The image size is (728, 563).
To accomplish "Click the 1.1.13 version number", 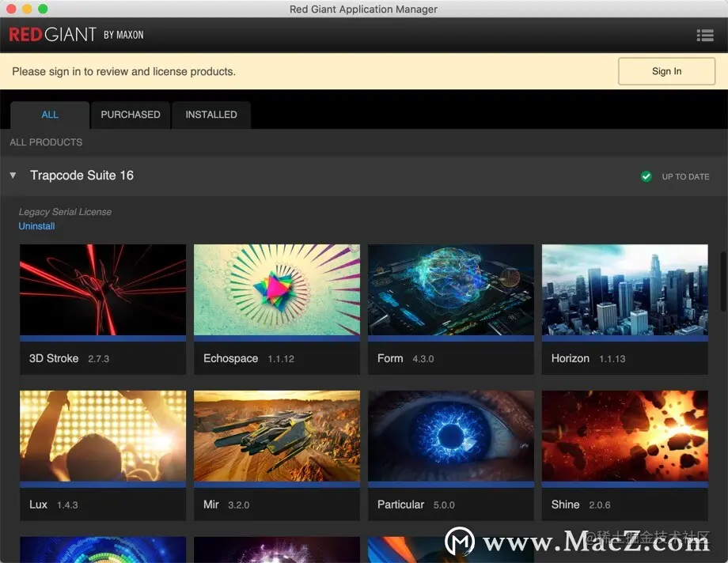I will click(x=612, y=359).
